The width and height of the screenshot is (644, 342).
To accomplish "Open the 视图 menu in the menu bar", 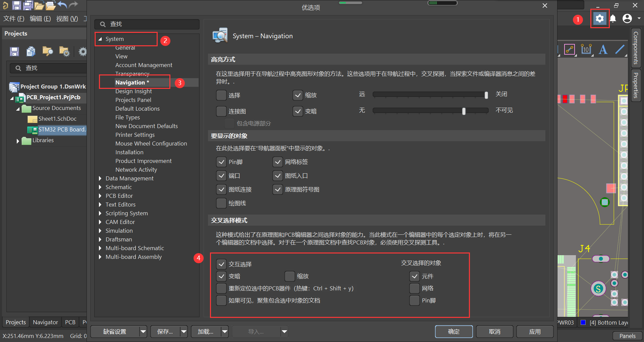I will click(66, 19).
